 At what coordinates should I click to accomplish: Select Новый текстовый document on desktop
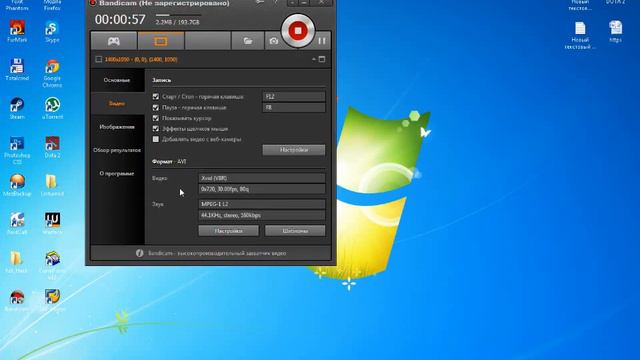point(580,36)
